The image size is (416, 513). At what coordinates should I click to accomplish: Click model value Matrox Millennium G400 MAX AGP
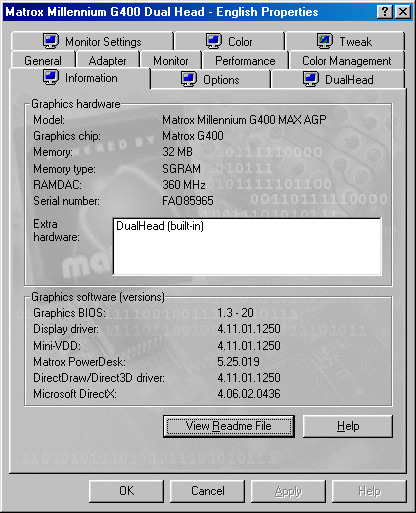pyautogui.click(x=244, y=120)
